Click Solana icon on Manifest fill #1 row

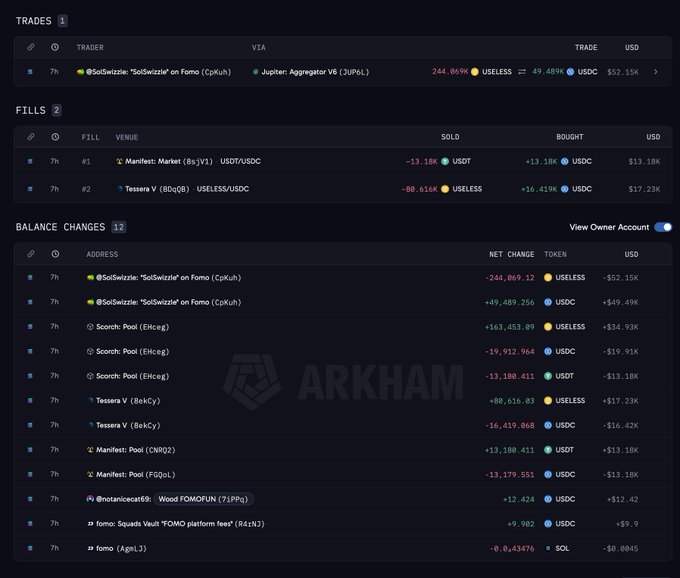[x=30, y=161]
